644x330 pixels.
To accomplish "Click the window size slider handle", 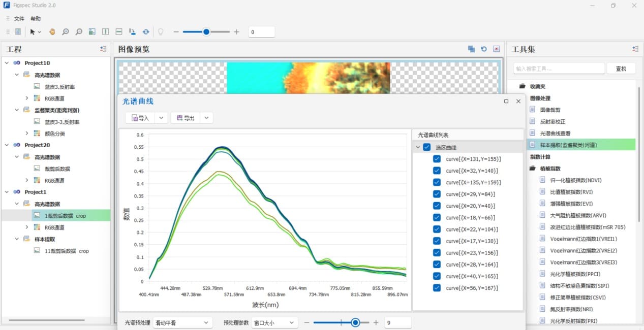I will [x=355, y=322].
